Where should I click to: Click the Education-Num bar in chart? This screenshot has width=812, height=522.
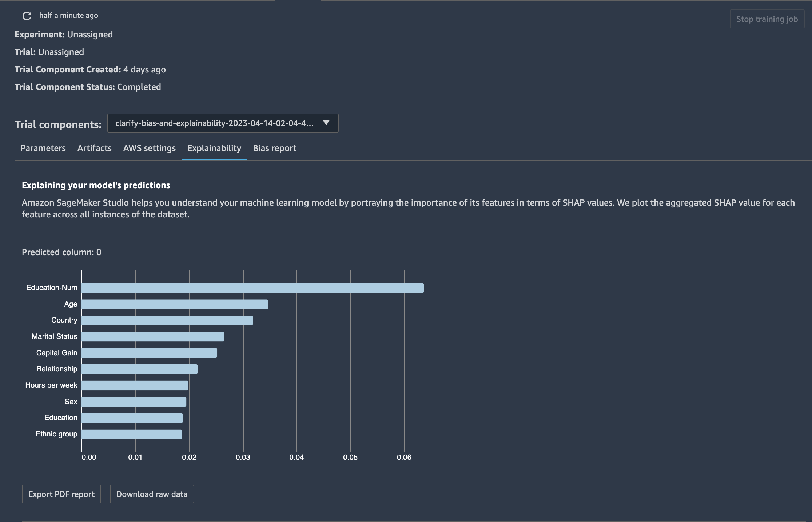(253, 288)
